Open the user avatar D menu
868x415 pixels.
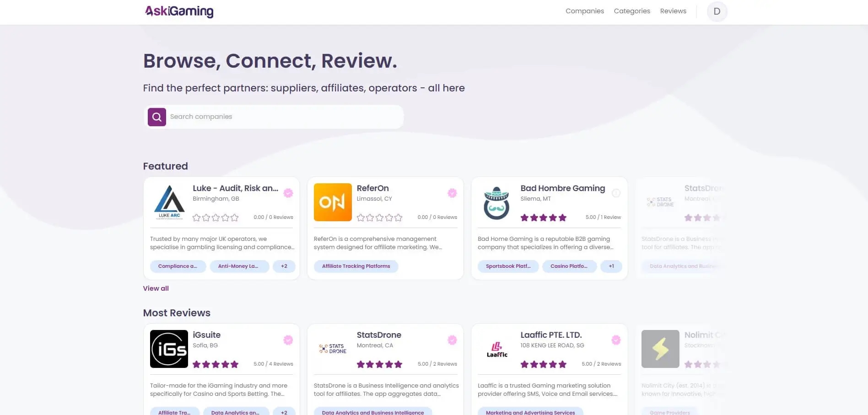point(717,11)
